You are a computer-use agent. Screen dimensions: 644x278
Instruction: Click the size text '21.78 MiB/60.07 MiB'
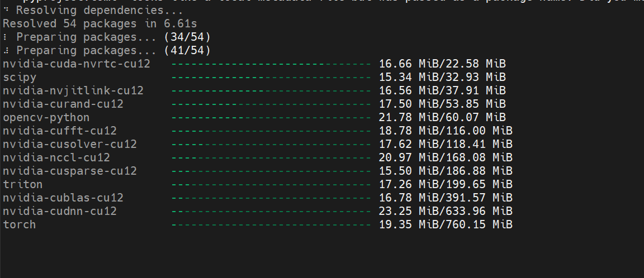tap(442, 117)
